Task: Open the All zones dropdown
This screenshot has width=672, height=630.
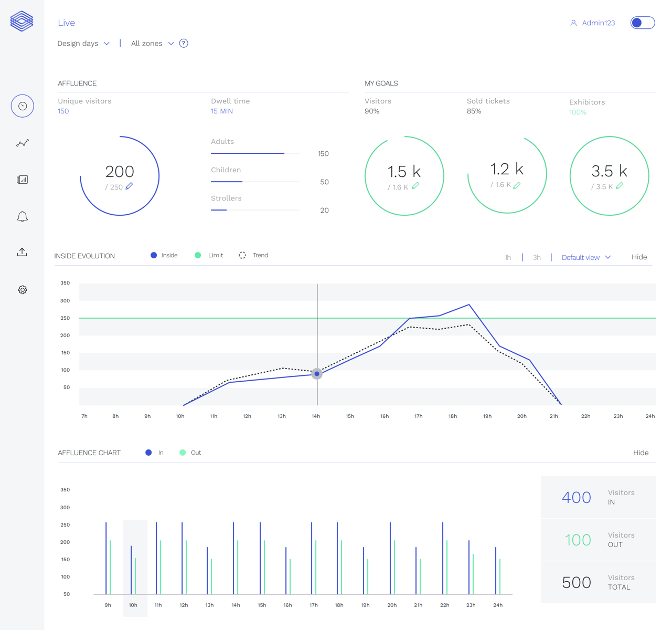Action: pyautogui.click(x=152, y=44)
